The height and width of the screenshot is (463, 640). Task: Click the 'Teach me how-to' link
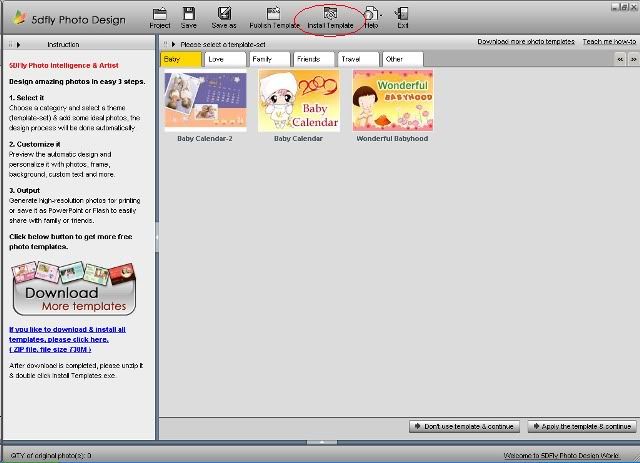click(x=609, y=42)
